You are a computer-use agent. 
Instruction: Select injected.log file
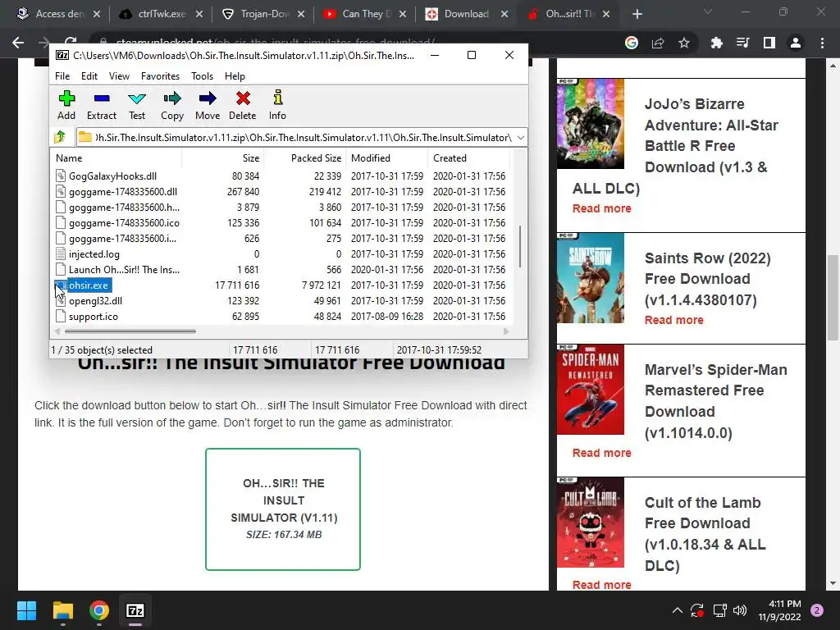(94, 254)
